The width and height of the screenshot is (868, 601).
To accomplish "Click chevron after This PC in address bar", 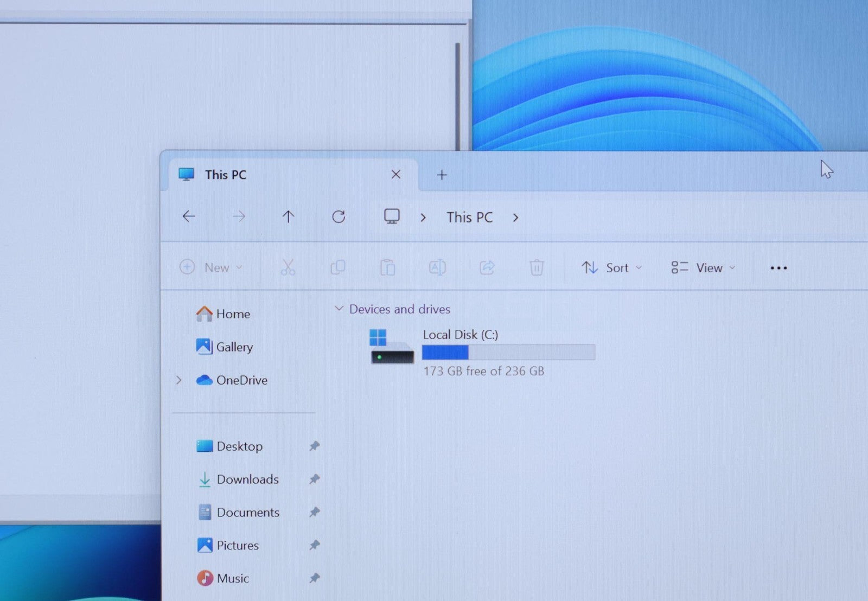I will [x=515, y=218].
